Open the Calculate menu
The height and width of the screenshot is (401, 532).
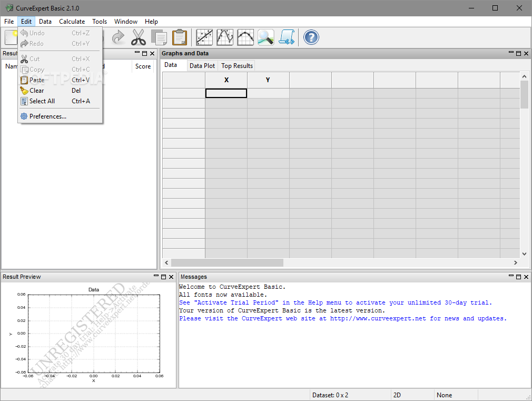pos(72,22)
